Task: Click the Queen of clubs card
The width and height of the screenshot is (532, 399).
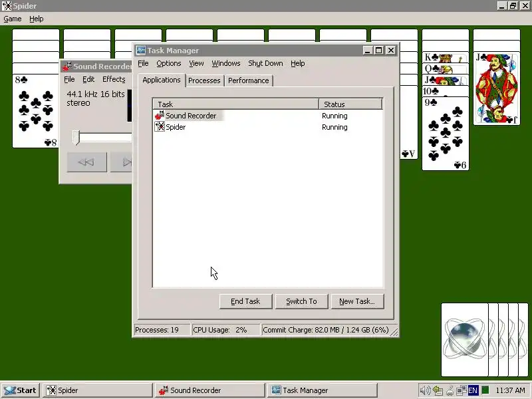Action: click(x=446, y=69)
